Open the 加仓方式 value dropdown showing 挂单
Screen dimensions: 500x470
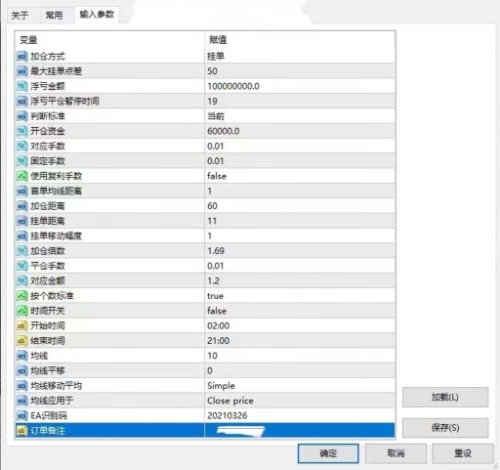[300, 56]
